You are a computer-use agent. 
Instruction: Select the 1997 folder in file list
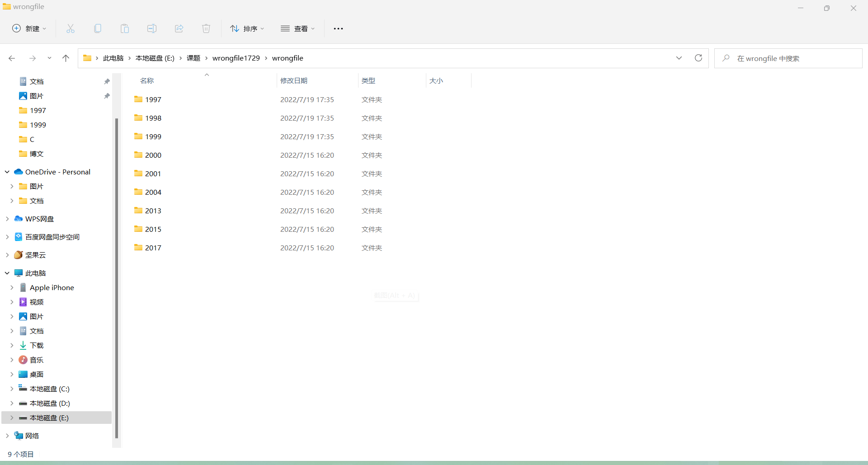click(x=148, y=99)
